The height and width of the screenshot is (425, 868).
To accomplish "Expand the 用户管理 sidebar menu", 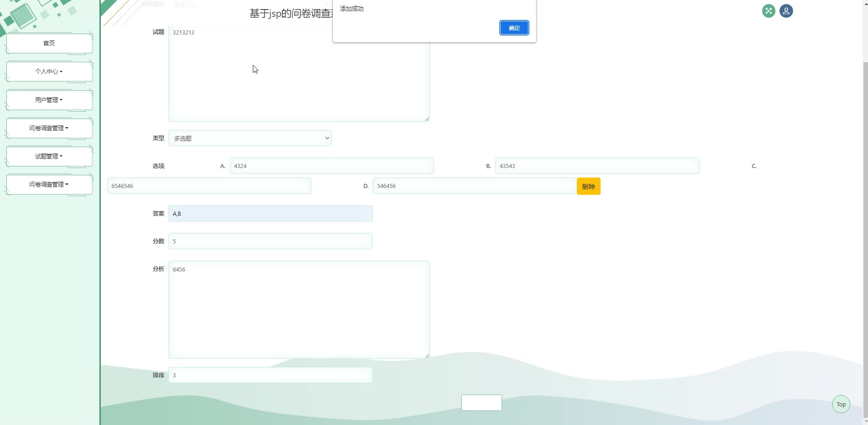I will 49,100.
